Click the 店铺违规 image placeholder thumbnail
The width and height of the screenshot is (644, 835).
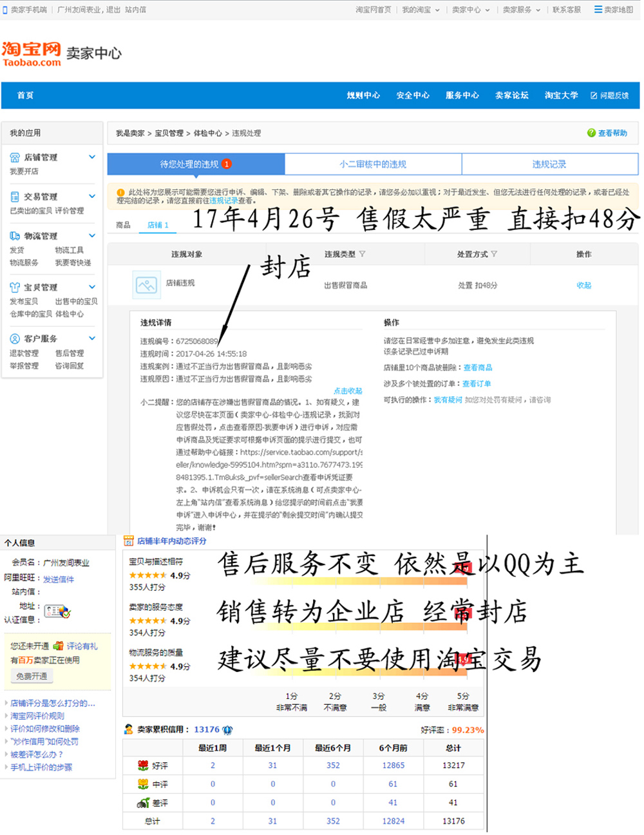coord(146,284)
